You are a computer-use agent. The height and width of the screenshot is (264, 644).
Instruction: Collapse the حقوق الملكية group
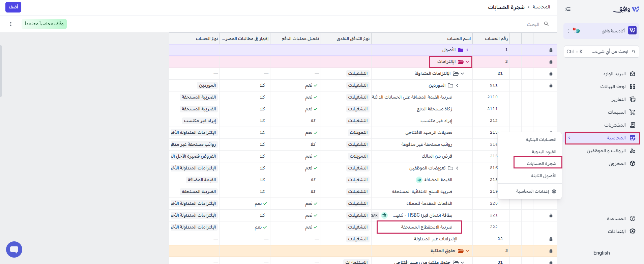pyautogui.click(x=467, y=251)
